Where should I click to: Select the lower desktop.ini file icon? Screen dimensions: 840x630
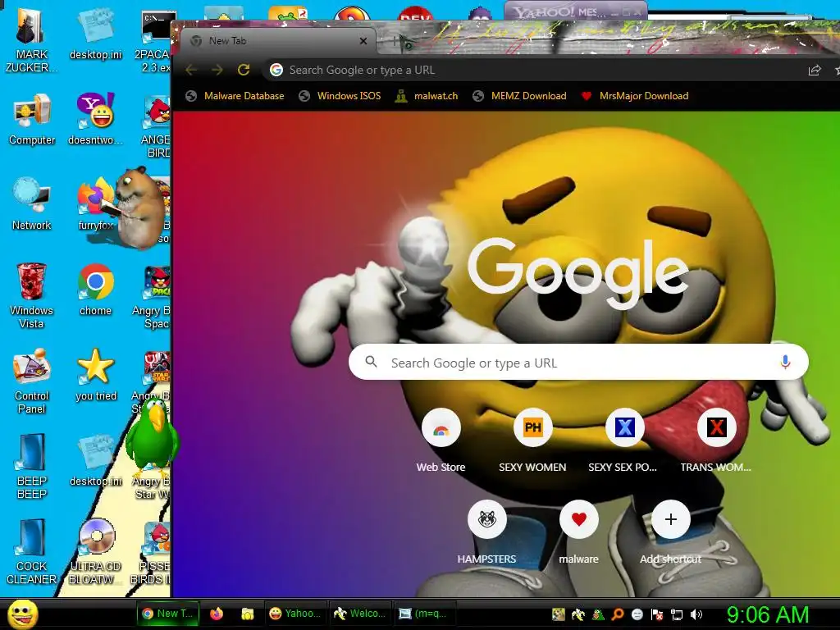point(95,460)
